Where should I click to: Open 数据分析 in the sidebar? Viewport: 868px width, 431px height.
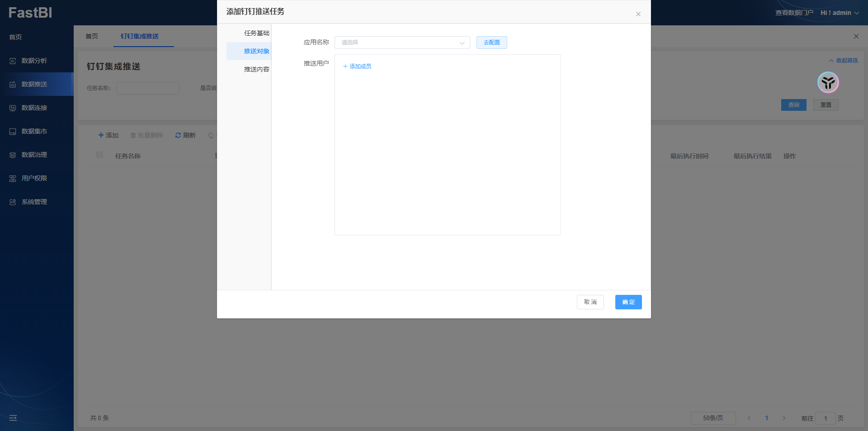pyautogui.click(x=34, y=61)
